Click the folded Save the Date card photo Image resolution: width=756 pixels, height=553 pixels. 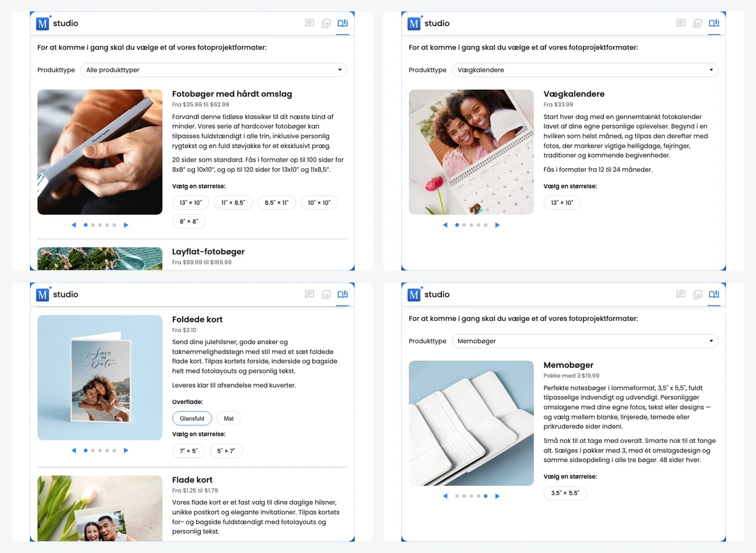pos(100,378)
